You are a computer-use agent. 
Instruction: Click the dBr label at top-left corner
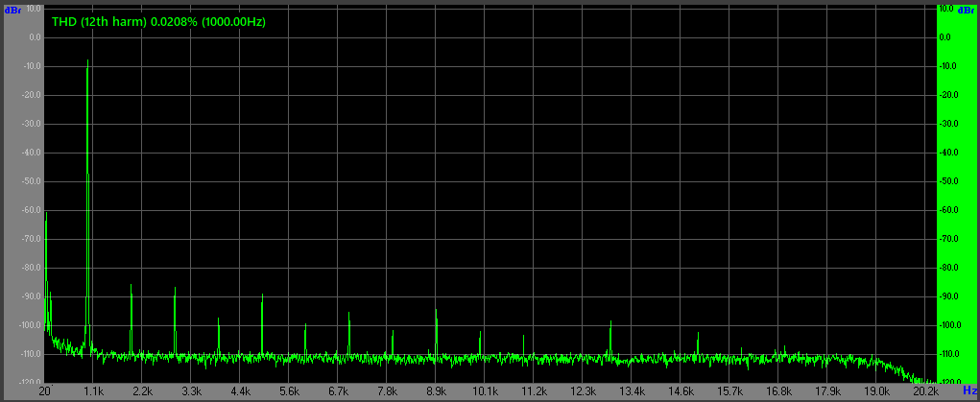pos(13,11)
